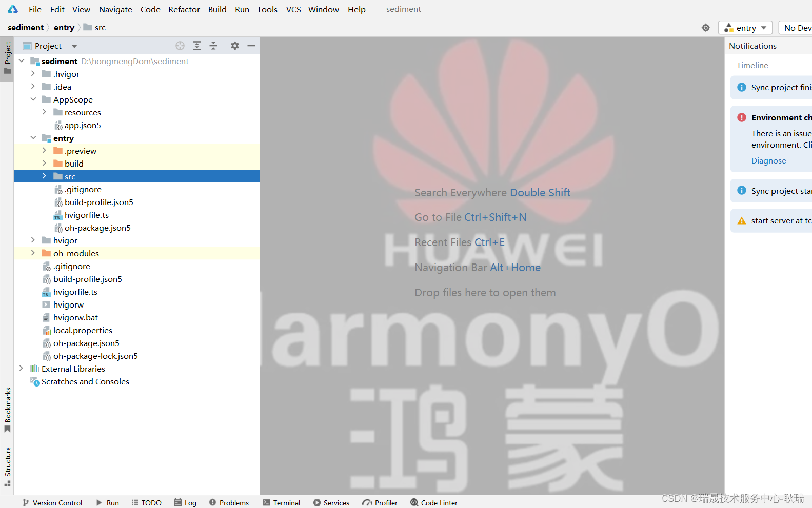Screen dimensions: 812x508
Task: Open the Help menu
Action: [357, 9]
